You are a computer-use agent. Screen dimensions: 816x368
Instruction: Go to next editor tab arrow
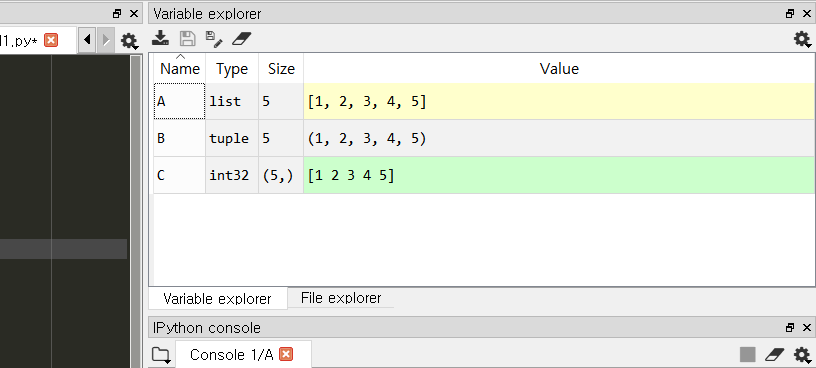pyautogui.click(x=106, y=40)
